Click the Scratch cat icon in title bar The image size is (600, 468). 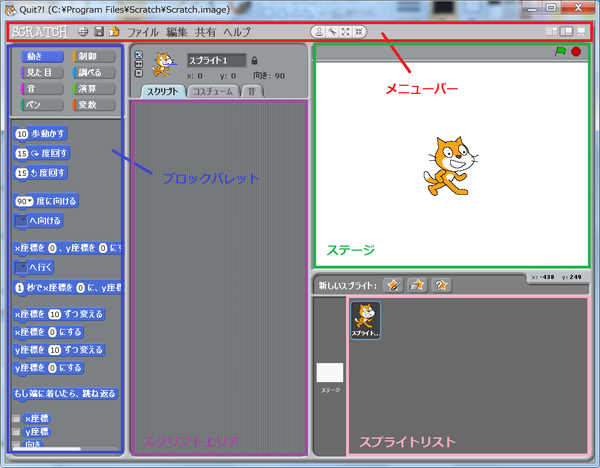point(10,10)
